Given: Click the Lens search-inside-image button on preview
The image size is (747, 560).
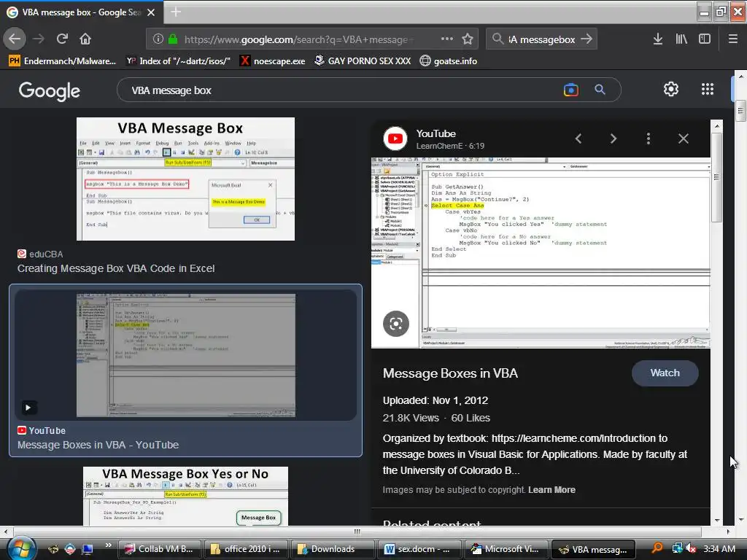Looking at the screenshot, I should 396,324.
